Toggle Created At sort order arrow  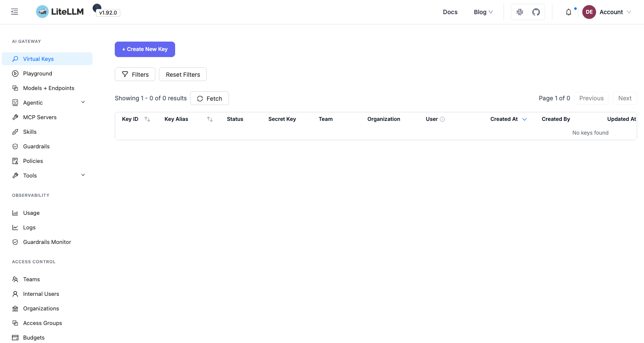coord(525,119)
